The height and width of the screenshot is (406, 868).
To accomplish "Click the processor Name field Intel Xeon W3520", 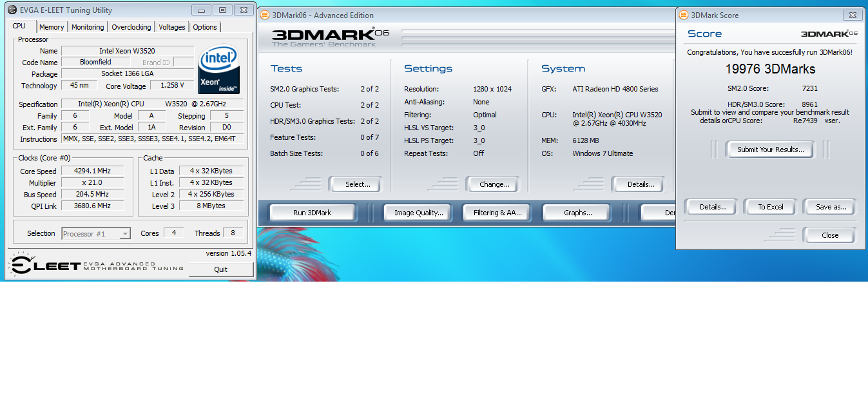I will pyautogui.click(x=127, y=51).
